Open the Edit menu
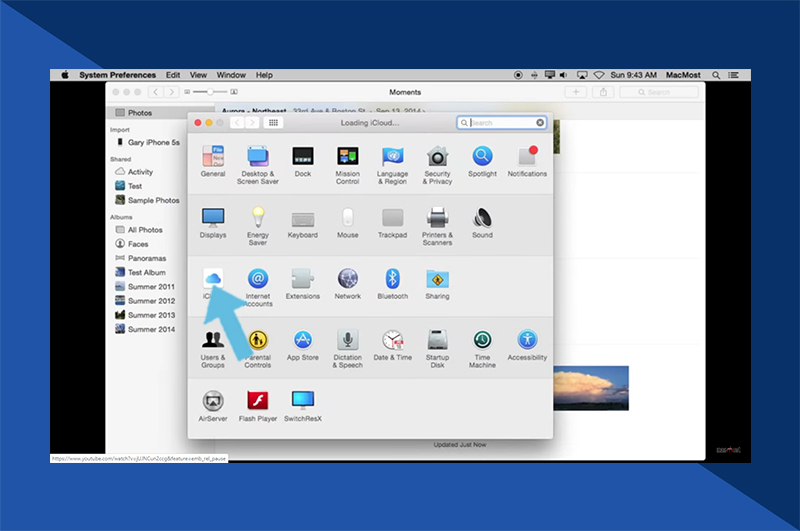Image resolution: width=800 pixels, height=531 pixels. pyautogui.click(x=172, y=75)
